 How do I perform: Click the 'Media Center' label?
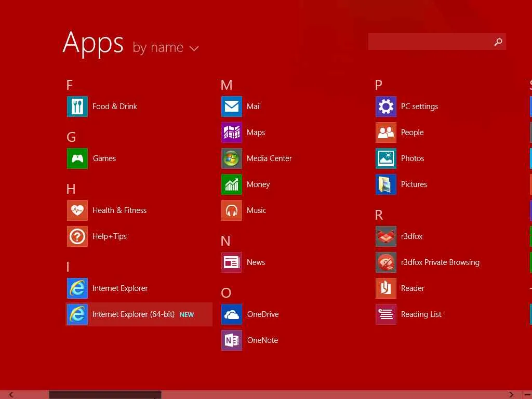coord(270,158)
